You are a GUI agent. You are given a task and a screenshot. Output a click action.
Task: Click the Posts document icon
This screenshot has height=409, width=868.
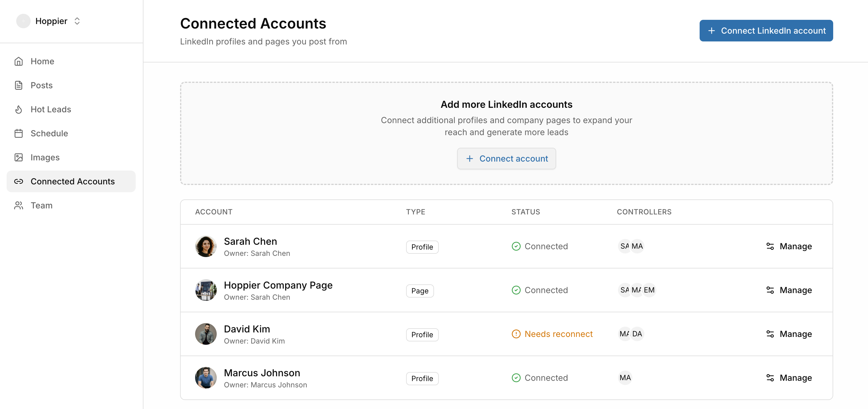pyautogui.click(x=19, y=85)
